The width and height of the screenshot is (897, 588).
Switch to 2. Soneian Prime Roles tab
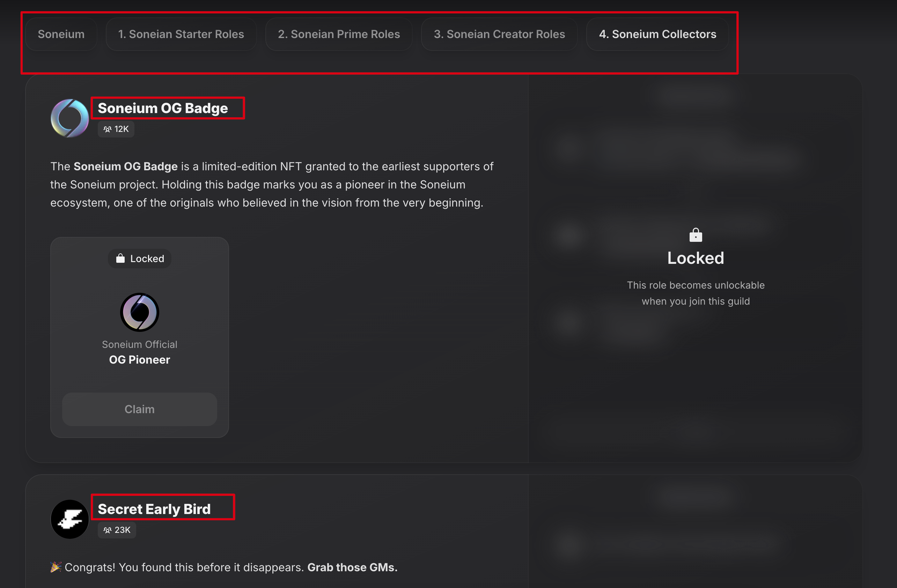(x=339, y=34)
